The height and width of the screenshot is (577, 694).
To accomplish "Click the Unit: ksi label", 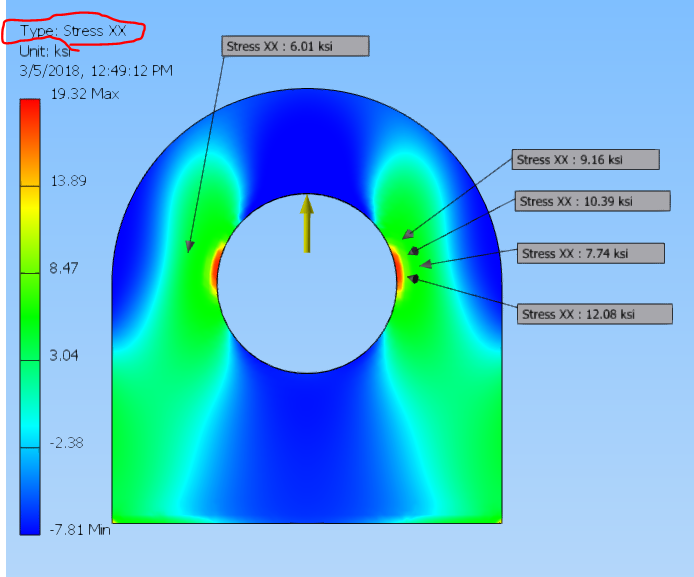I will click(x=45, y=51).
